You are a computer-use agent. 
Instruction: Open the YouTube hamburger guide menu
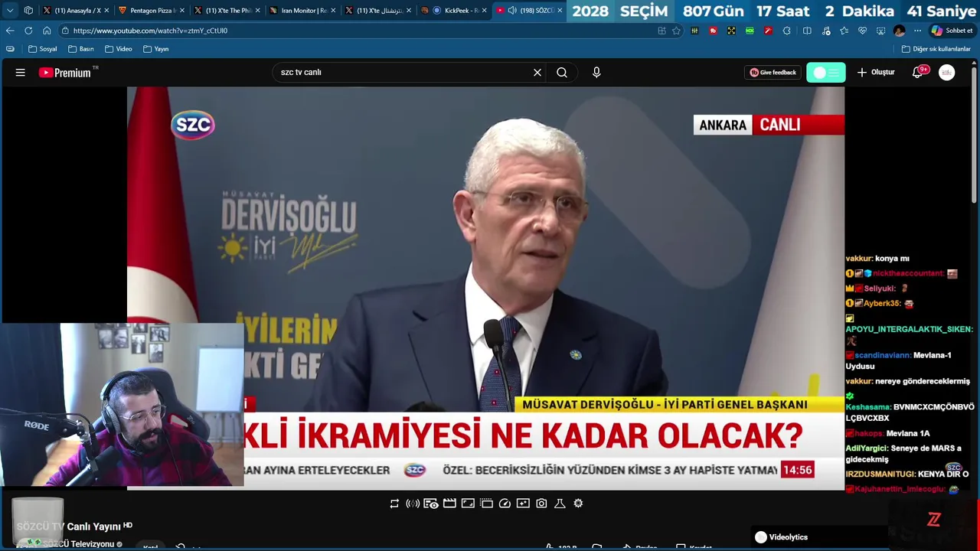tap(21, 73)
